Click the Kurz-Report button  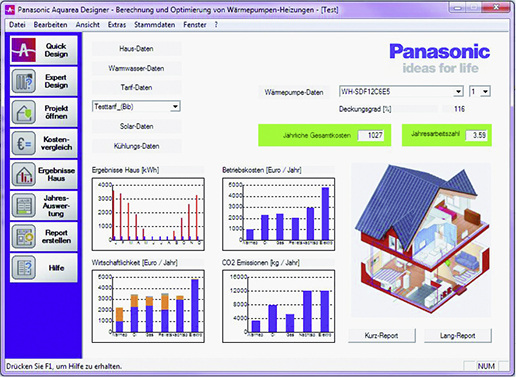click(x=382, y=336)
